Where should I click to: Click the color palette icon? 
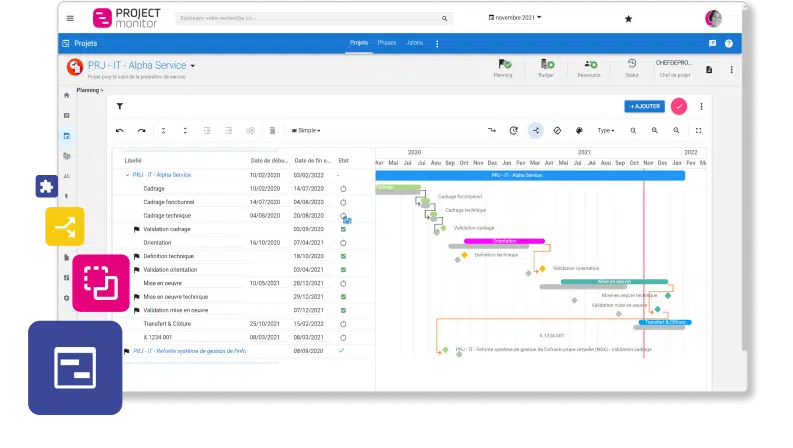tap(579, 130)
